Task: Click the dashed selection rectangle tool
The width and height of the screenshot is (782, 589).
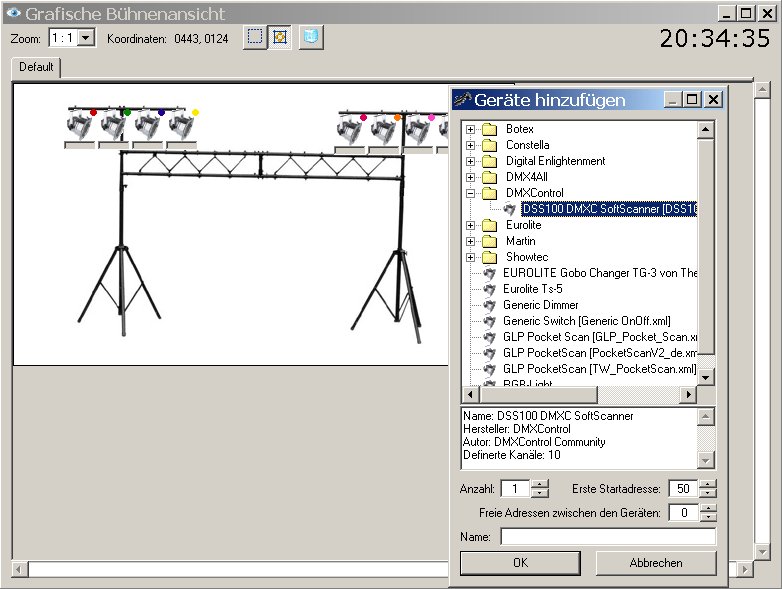Action: coord(256,38)
